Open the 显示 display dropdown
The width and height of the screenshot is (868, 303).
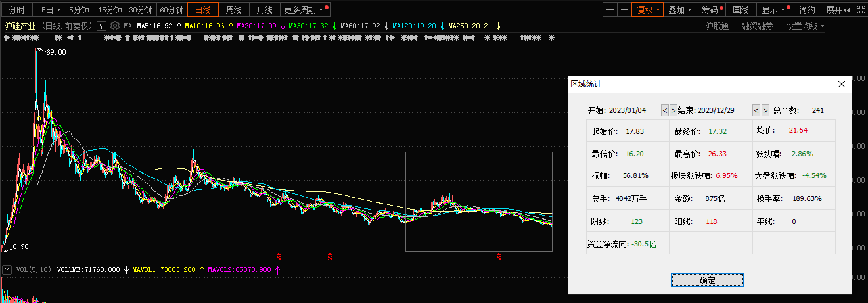[x=773, y=10]
